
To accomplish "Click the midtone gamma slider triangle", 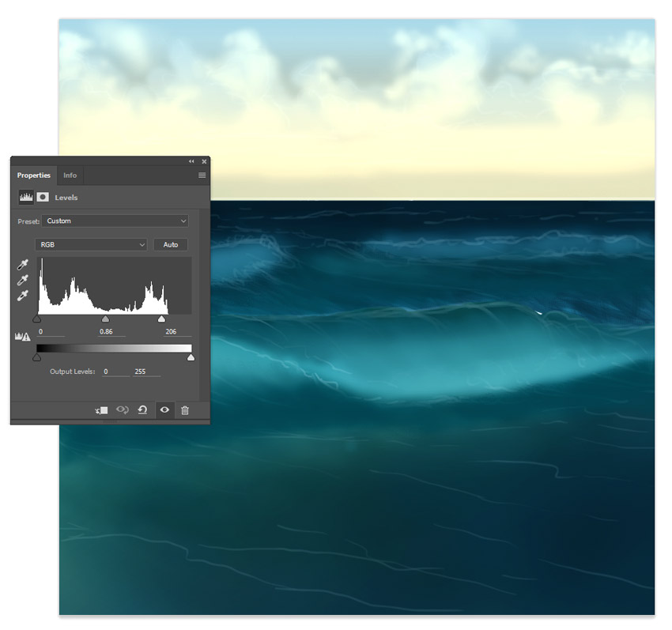I will click(x=105, y=319).
